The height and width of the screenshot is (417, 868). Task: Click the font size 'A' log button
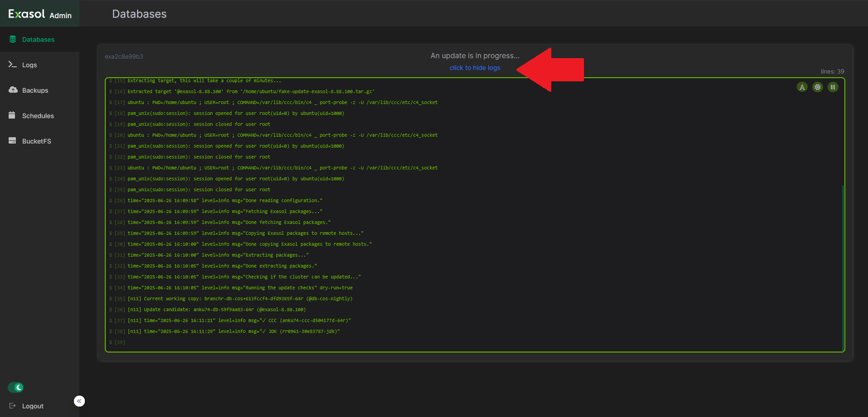pos(802,87)
